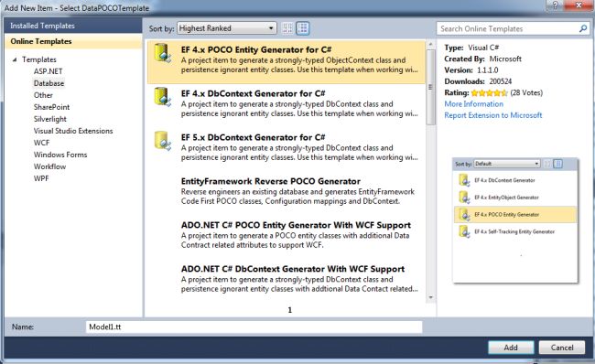This screenshot has height=364, width=595.
Task: Collapse the Templates tree node
Action: (x=15, y=59)
